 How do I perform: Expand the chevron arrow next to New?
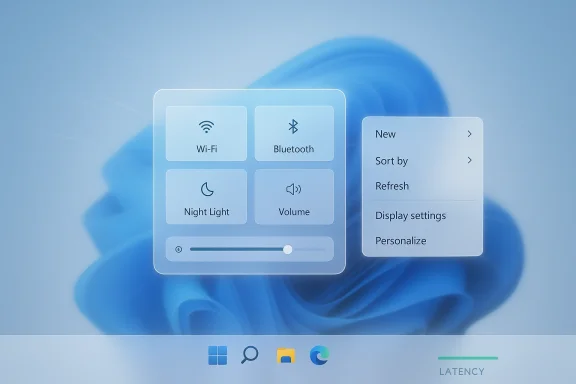469,134
